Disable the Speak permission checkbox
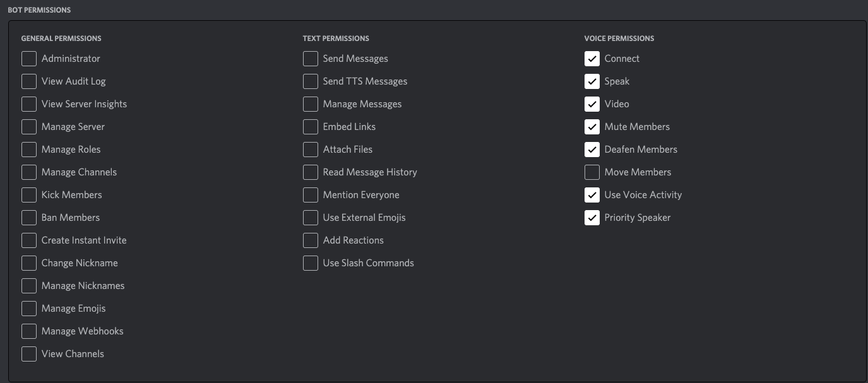The width and height of the screenshot is (868, 383). [x=592, y=81]
